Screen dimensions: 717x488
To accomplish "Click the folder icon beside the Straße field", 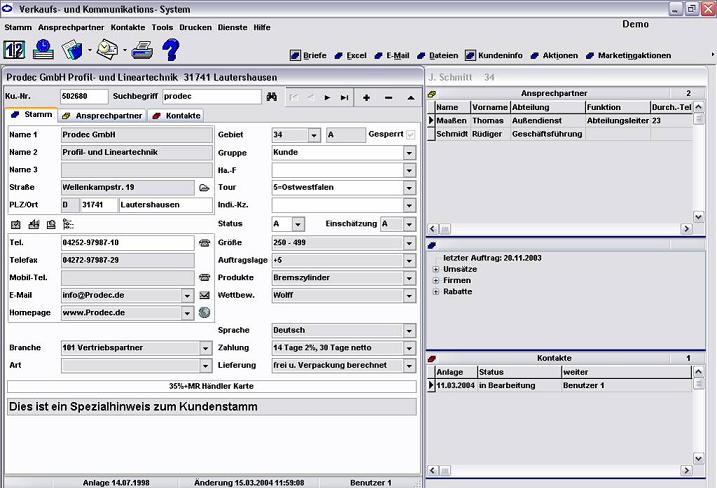I will click(x=204, y=187).
